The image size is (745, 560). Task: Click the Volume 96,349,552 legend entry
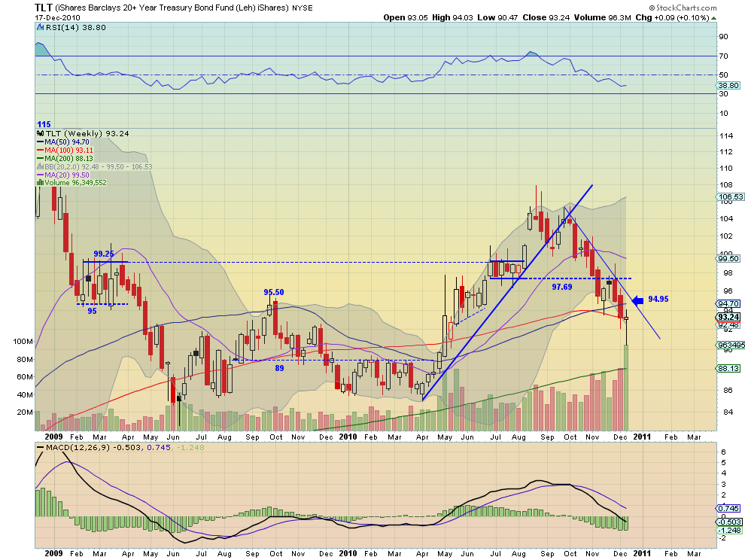(x=75, y=183)
